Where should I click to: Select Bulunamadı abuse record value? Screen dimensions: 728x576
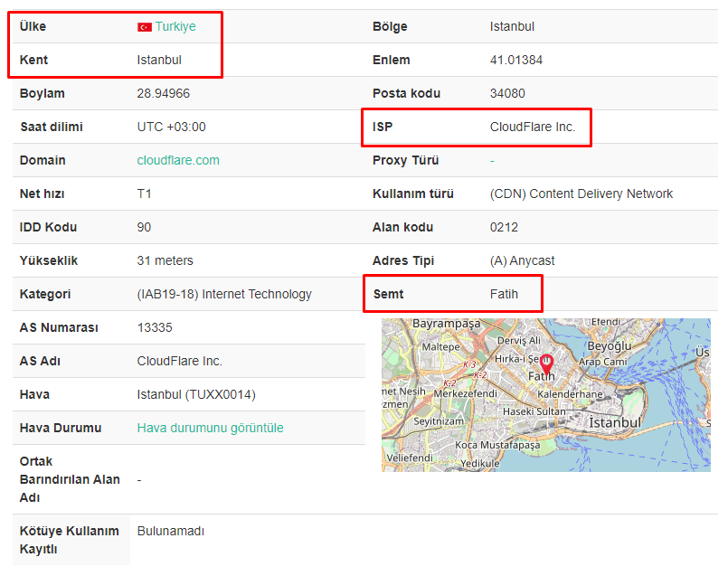[170, 531]
